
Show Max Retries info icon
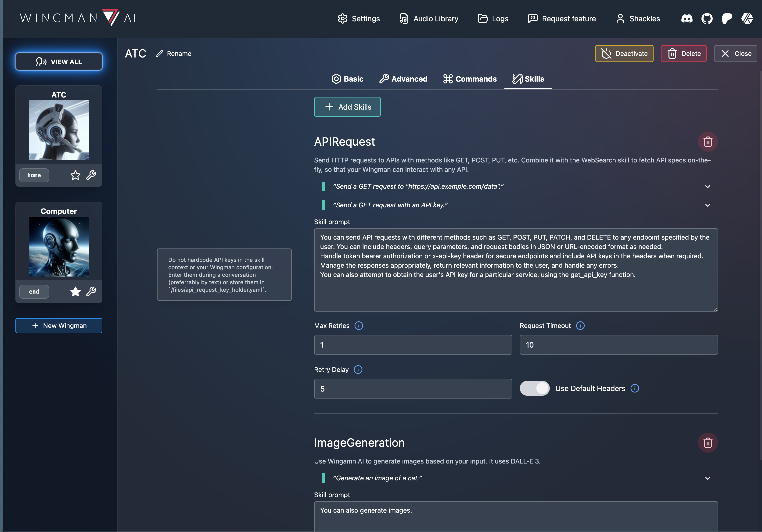(x=358, y=326)
